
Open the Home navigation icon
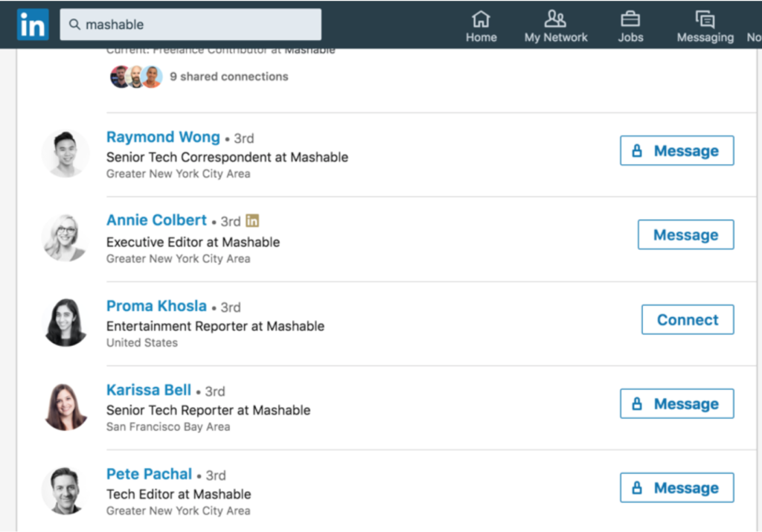pyautogui.click(x=481, y=19)
